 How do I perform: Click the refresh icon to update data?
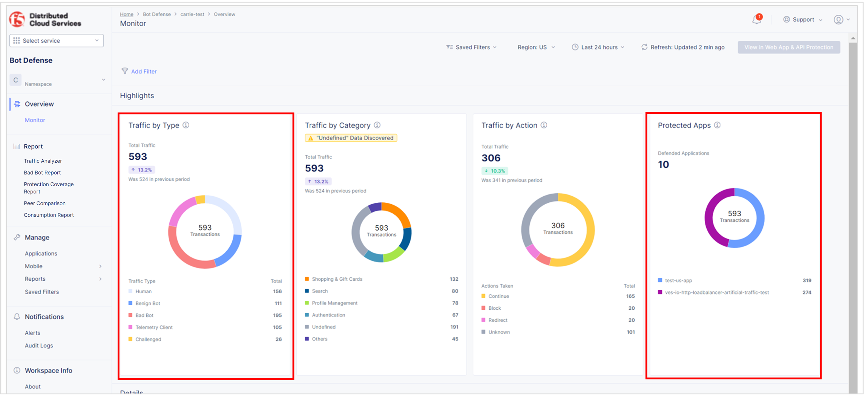point(644,47)
